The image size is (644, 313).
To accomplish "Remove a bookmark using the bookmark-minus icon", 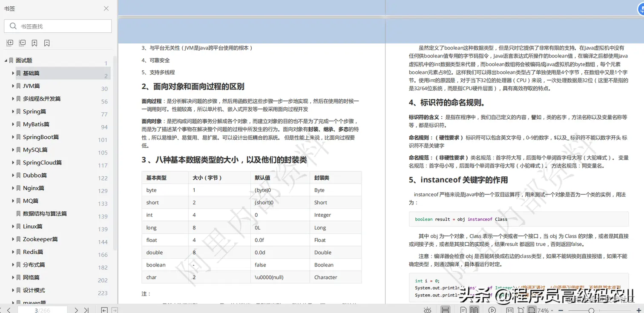I will click(x=47, y=43).
